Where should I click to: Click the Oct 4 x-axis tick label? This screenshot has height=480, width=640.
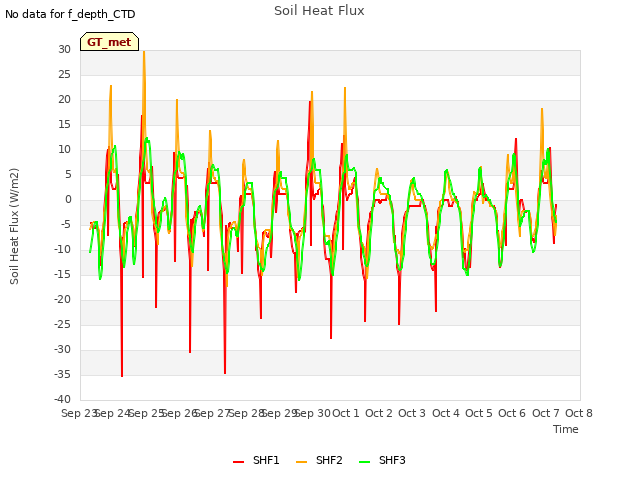coord(446,413)
